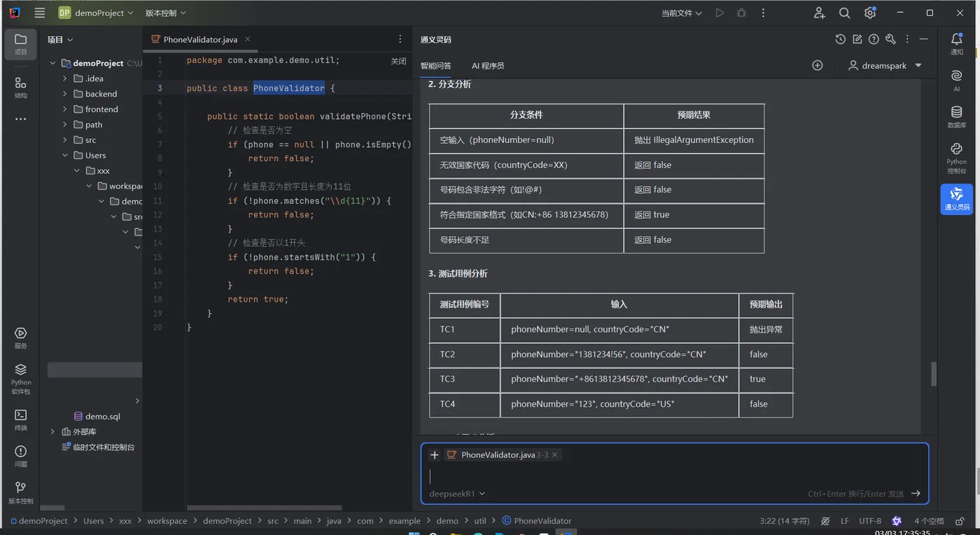Open the Python 软件包 tool window
Viewport: 980px width, 535px height.
pyautogui.click(x=21, y=378)
